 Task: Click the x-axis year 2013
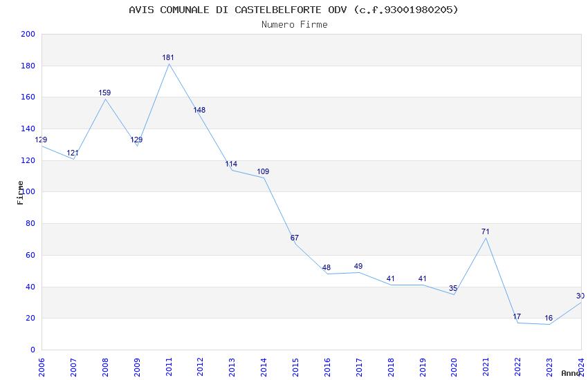coord(232,368)
